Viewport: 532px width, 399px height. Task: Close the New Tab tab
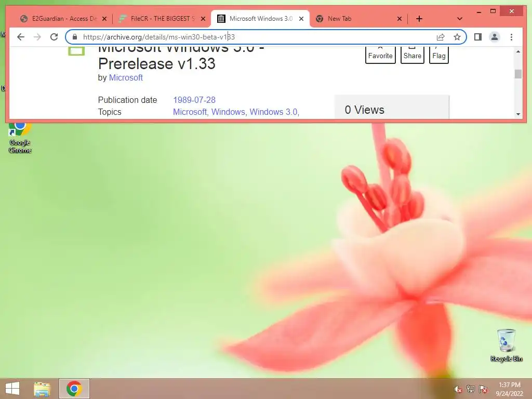click(400, 19)
